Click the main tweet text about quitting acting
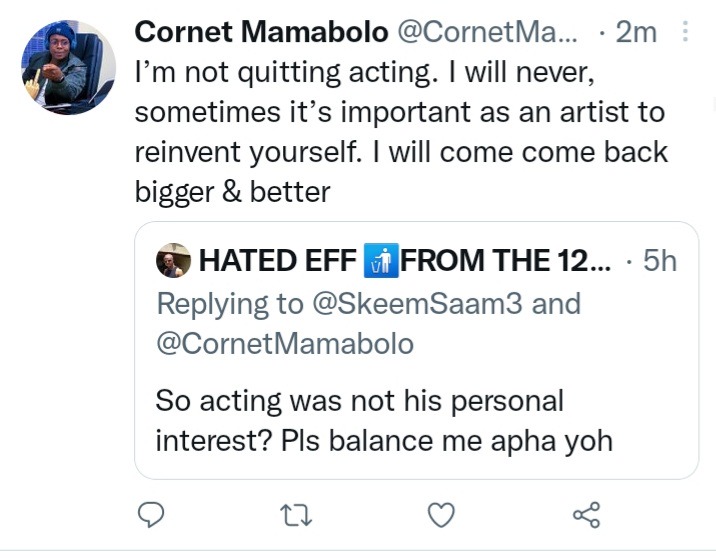 (402, 132)
